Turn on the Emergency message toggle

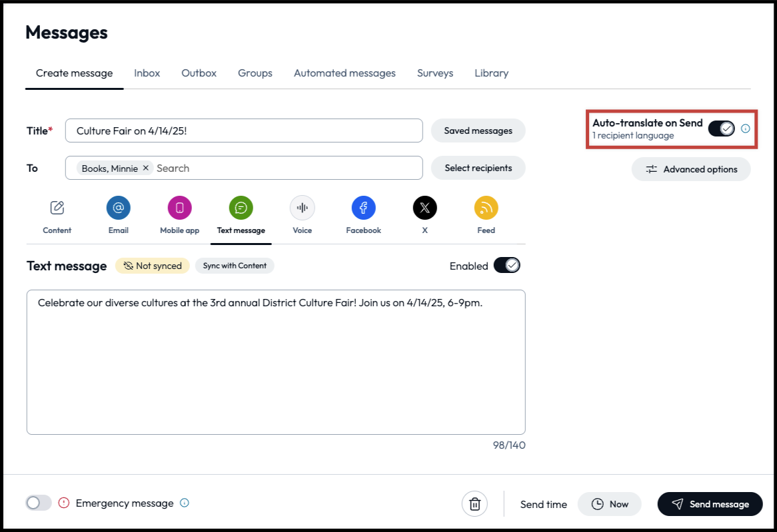click(x=39, y=503)
